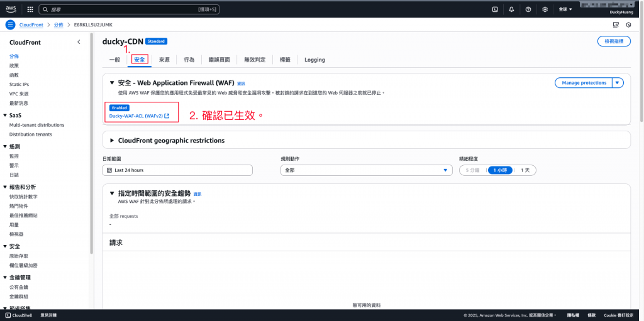This screenshot has height=321, width=644.
Task: Click the top-right screen panel icon
Action: click(x=616, y=24)
